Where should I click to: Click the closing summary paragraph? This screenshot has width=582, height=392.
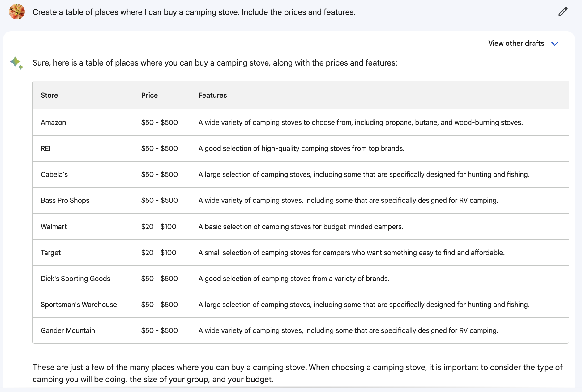coord(297,373)
